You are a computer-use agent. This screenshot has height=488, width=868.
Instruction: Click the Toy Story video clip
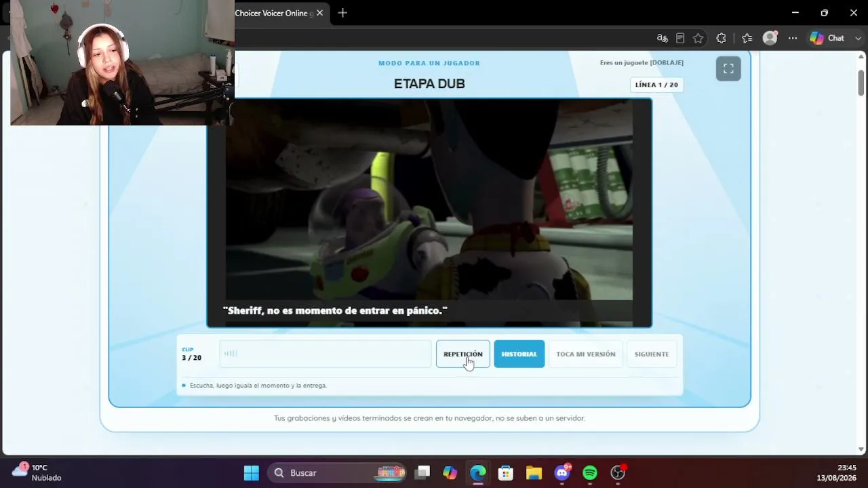click(x=429, y=213)
